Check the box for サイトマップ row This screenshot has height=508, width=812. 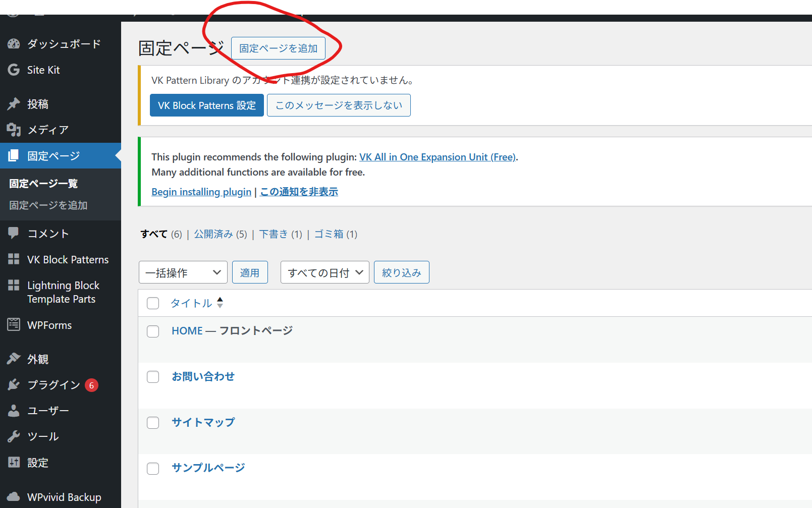153,423
